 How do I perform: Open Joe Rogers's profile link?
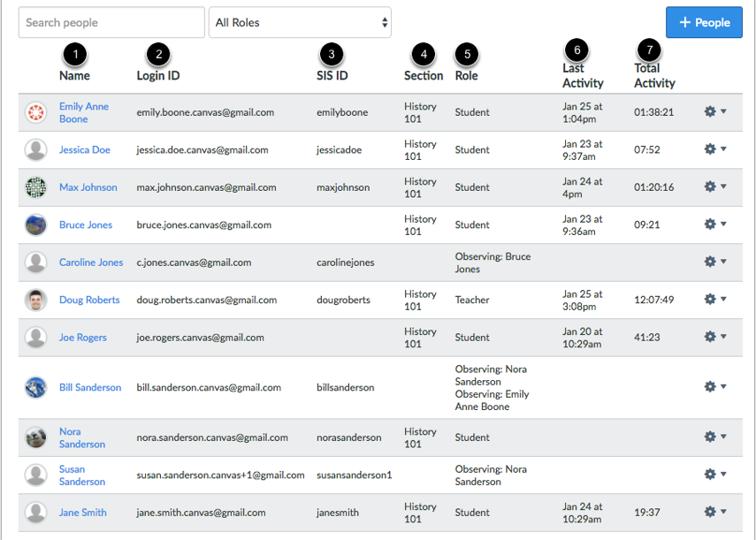click(83, 338)
